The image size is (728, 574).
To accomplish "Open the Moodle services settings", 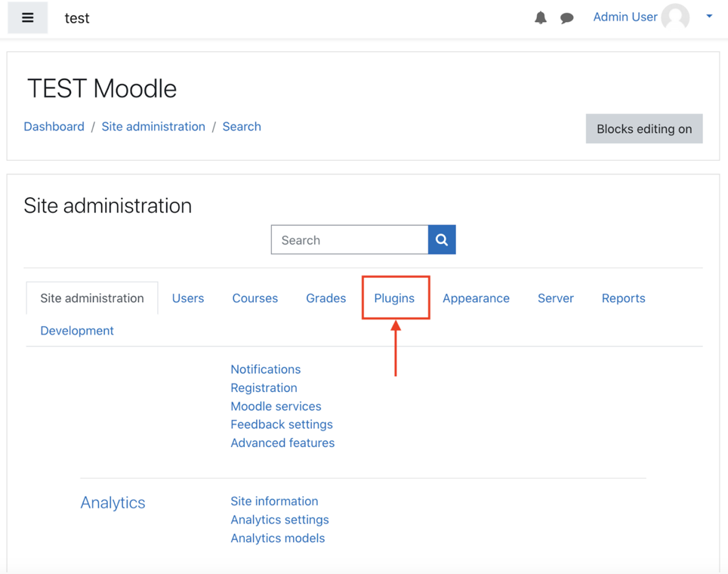I will pyautogui.click(x=276, y=406).
